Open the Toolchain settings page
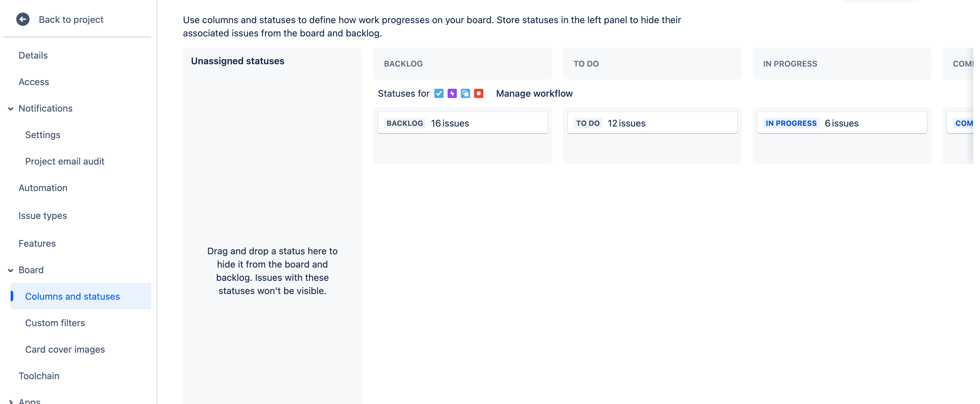The image size is (980, 404). point(39,376)
